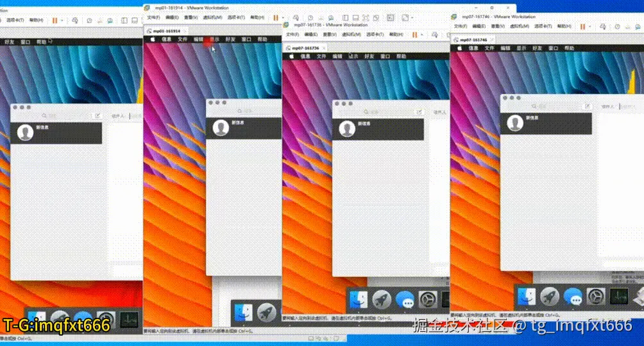The image size is (644, 346).
Task: Open 查看(V) menu in mp07-161736 VMware window
Action: click(x=330, y=35)
